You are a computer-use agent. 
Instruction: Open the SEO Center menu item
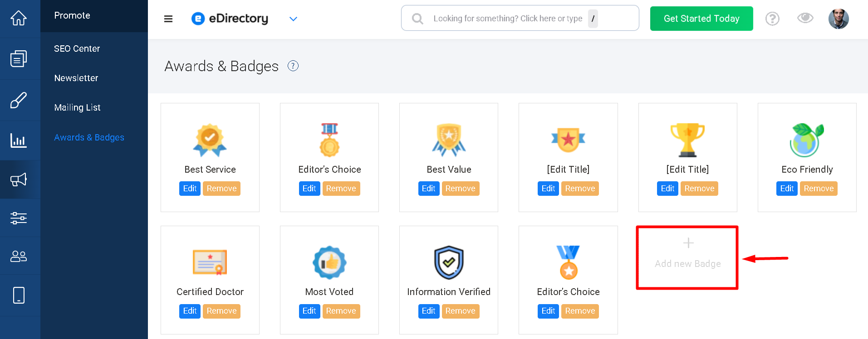point(77,48)
